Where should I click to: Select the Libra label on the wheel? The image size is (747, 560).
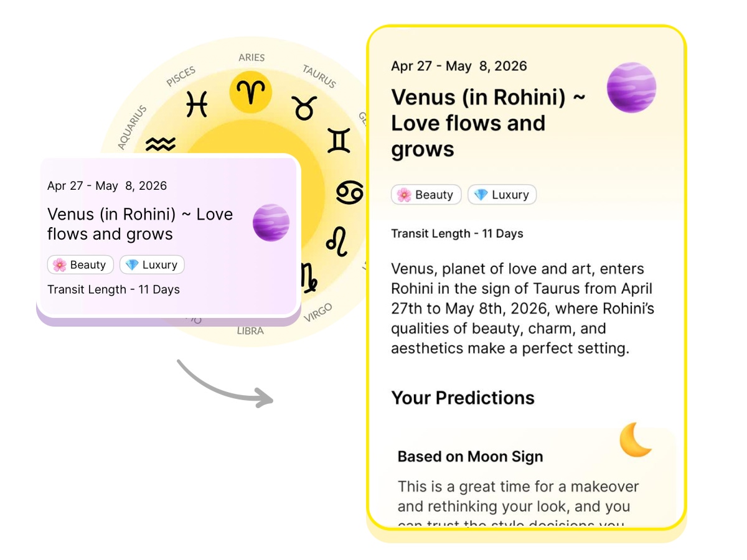[251, 331]
